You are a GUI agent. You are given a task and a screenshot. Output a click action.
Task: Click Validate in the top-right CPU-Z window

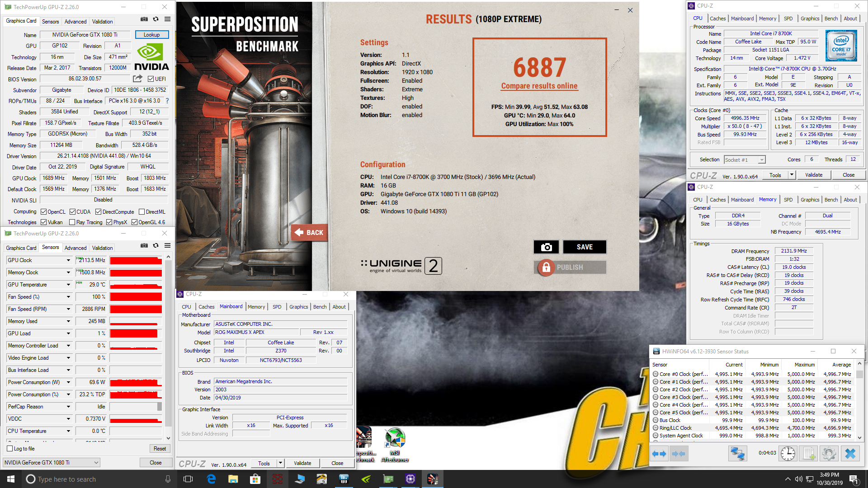tap(814, 175)
